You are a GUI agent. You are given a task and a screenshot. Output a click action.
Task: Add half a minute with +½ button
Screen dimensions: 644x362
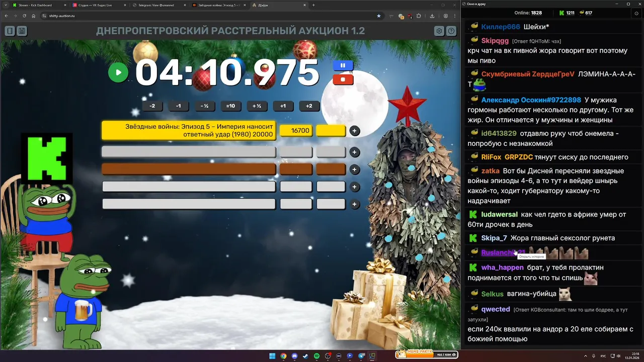coord(257,106)
